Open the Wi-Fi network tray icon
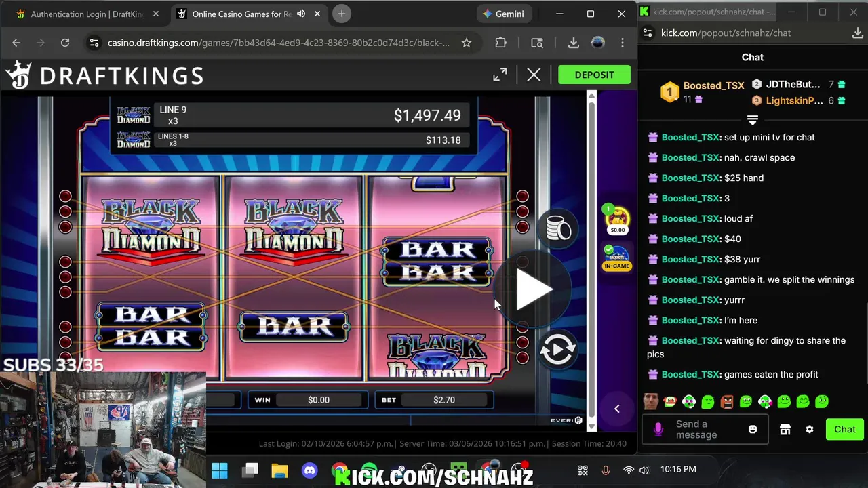868x488 pixels. (629, 470)
